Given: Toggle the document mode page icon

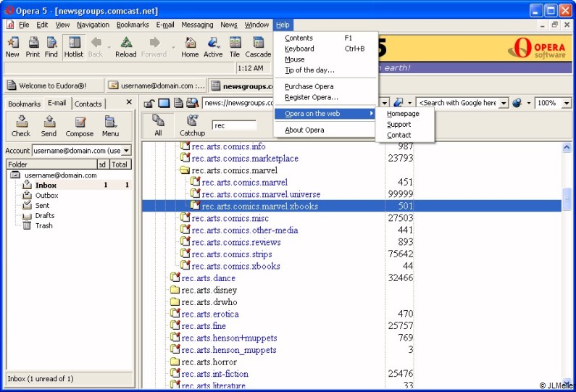Looking at the screenshot, I should pyautogui.click(x=178, y=103).
